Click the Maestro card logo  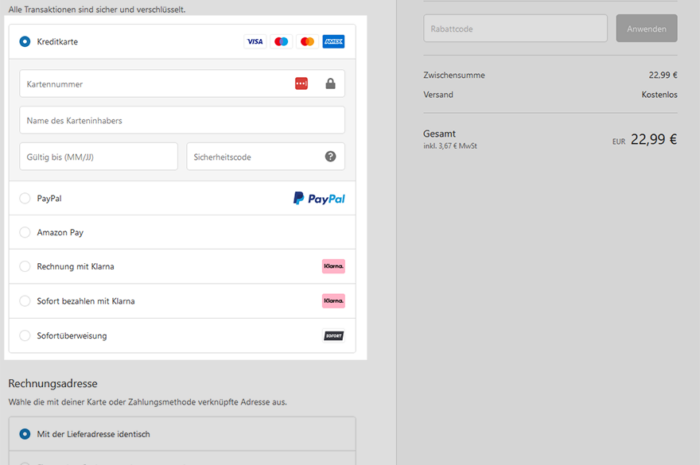(281, 42)
